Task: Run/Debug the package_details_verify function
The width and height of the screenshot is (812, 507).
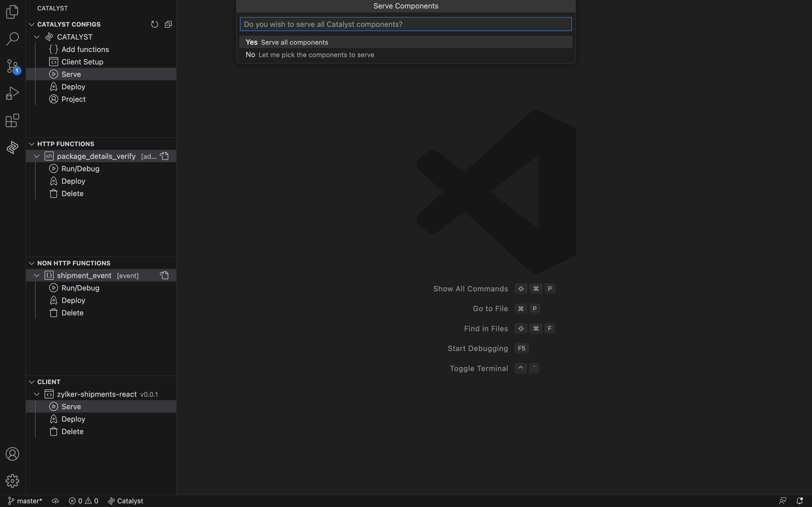Action: pyautogui.click(x=101, y=169)
